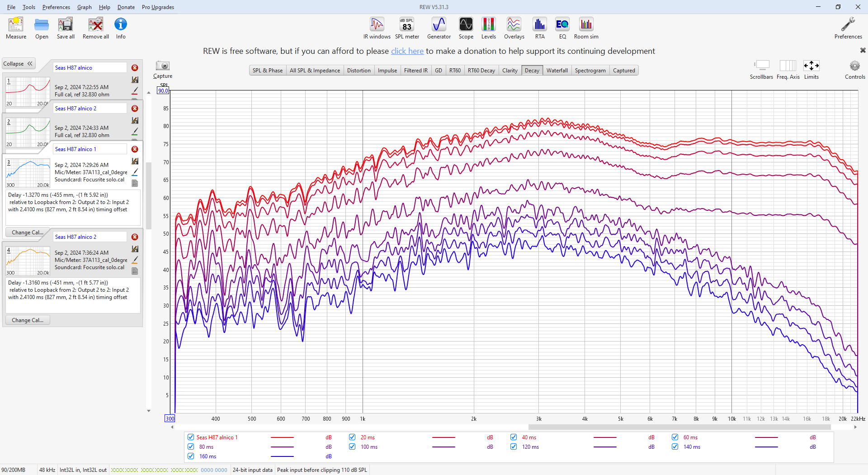Open the EQ window
Image resolution: width=868 pixels, height=475 pixels.
coord(562,28)
